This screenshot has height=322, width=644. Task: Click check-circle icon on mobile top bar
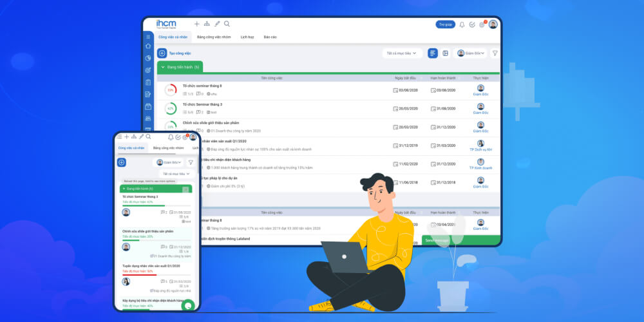click(178, 137)
